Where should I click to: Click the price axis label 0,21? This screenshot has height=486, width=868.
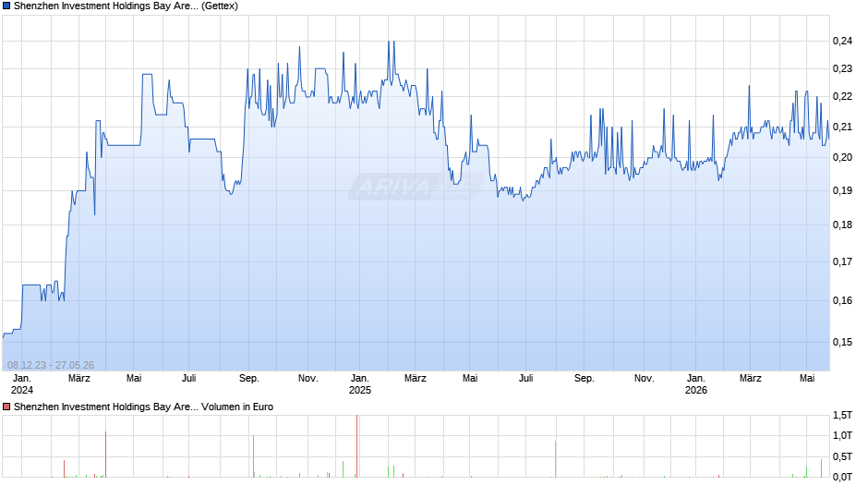[842, 127]
